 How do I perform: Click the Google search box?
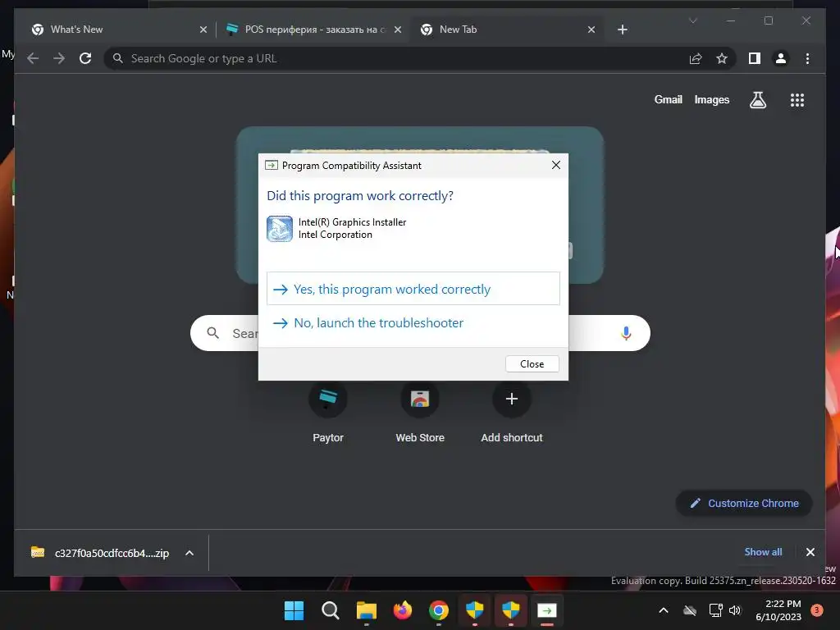tap(420, 333)
